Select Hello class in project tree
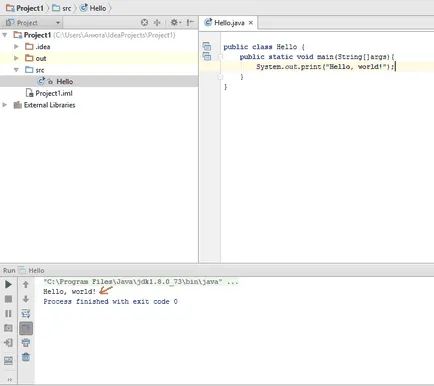The image size is (434, 386). (x=64, y=82)
